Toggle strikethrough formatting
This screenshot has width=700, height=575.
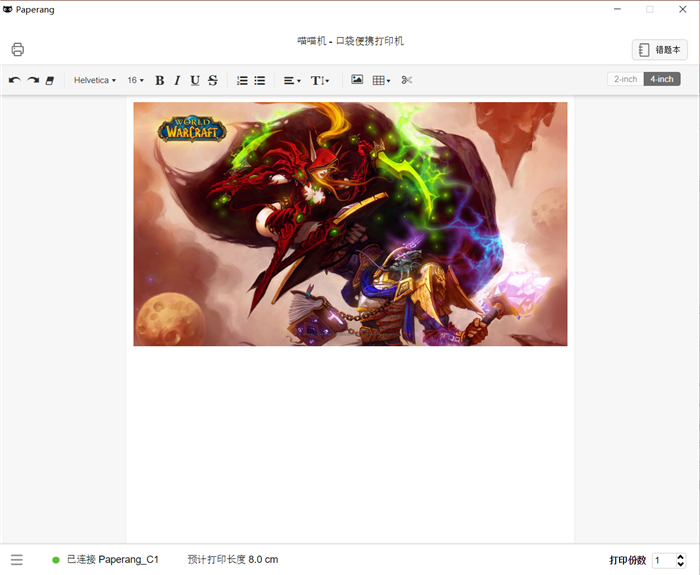point(213,80)
